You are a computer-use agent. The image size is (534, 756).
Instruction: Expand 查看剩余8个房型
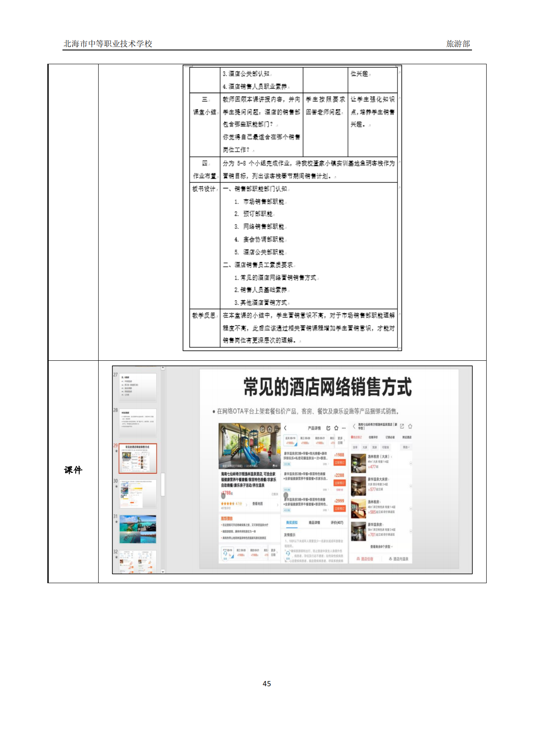(x=381, y=547)
